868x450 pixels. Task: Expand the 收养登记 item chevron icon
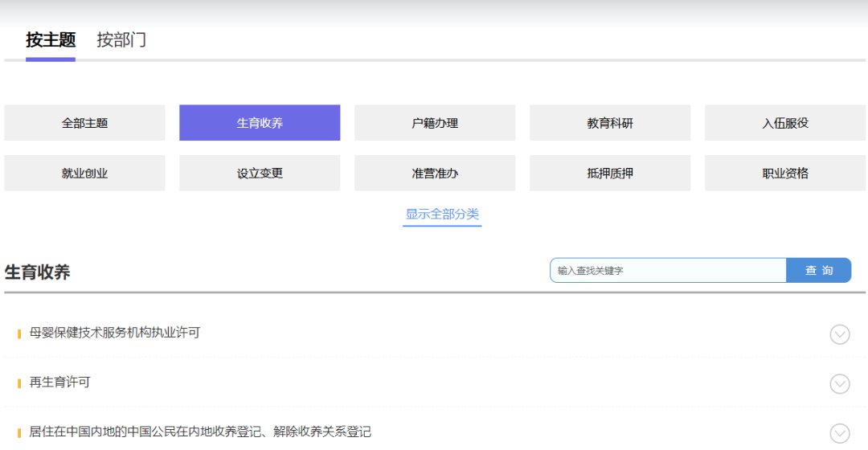coord(839,433)
